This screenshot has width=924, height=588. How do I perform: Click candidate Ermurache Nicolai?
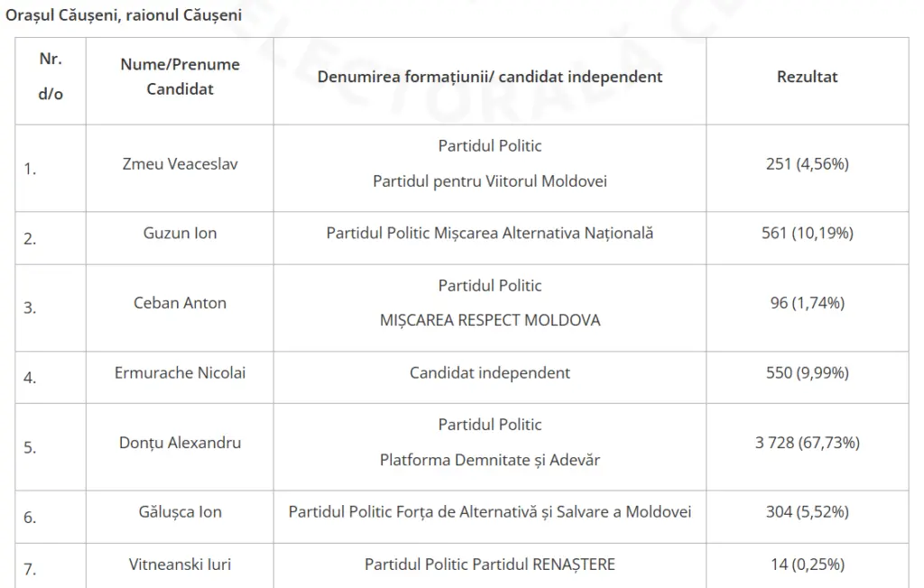pos(180,373)
